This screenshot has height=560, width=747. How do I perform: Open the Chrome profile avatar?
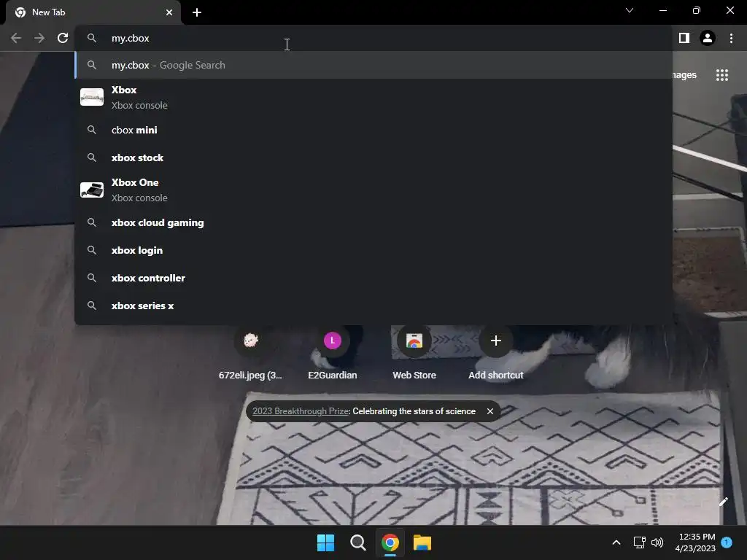708,38
